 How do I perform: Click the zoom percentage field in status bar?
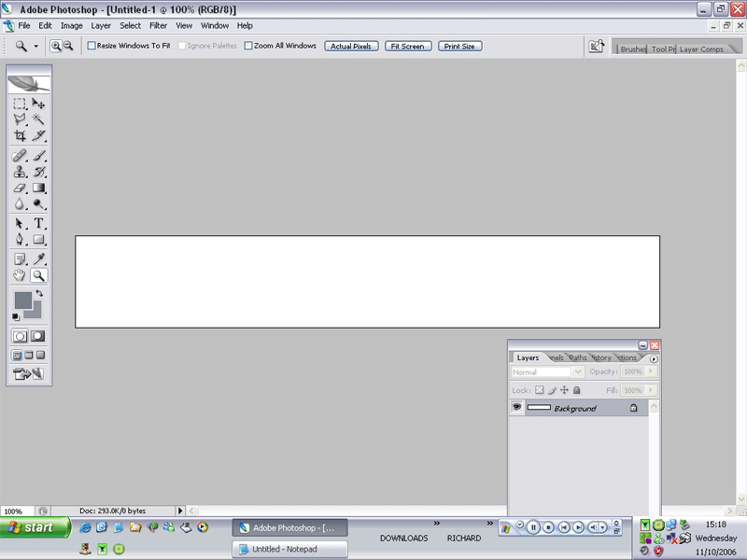(x=17, y=511)
